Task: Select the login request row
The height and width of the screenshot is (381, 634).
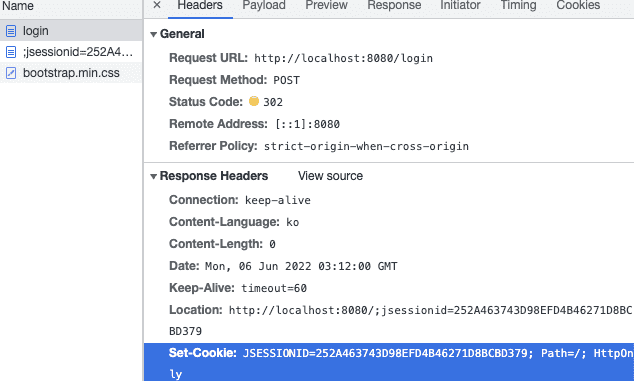Action: (x=71, y=31)
